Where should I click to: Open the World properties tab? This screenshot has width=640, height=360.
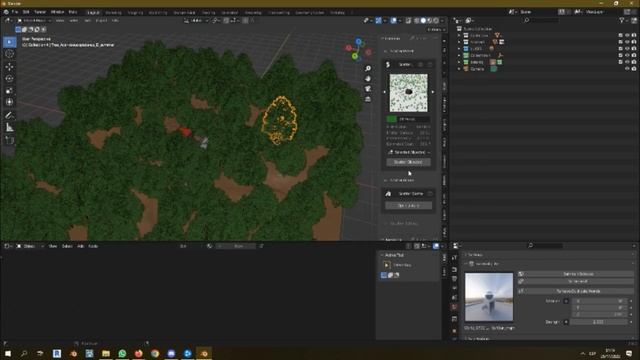(454, 307)
